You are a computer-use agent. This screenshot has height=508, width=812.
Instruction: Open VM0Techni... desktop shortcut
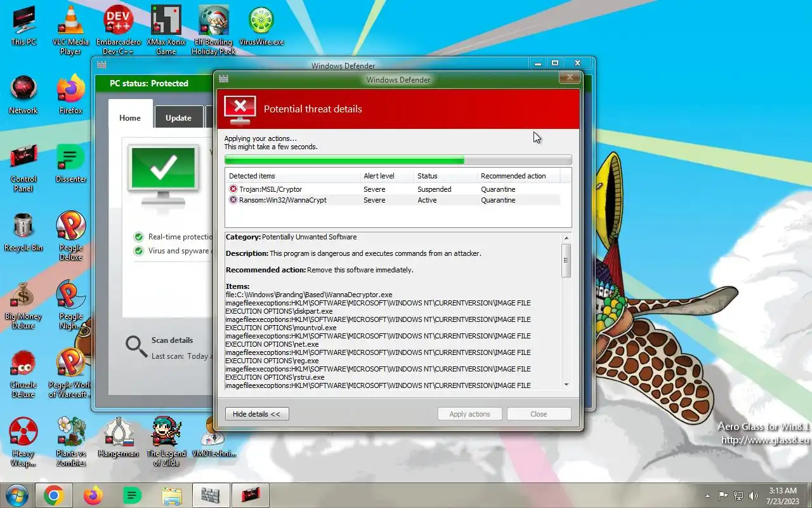214,438
